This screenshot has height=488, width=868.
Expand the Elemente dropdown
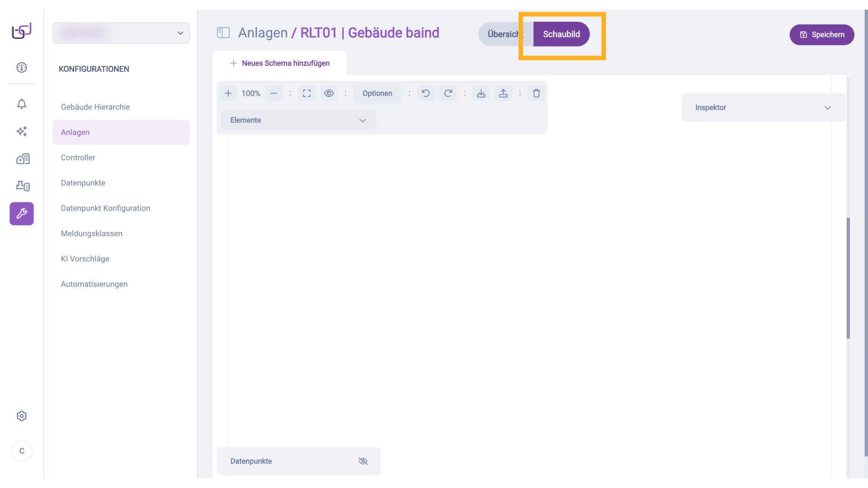298,120
